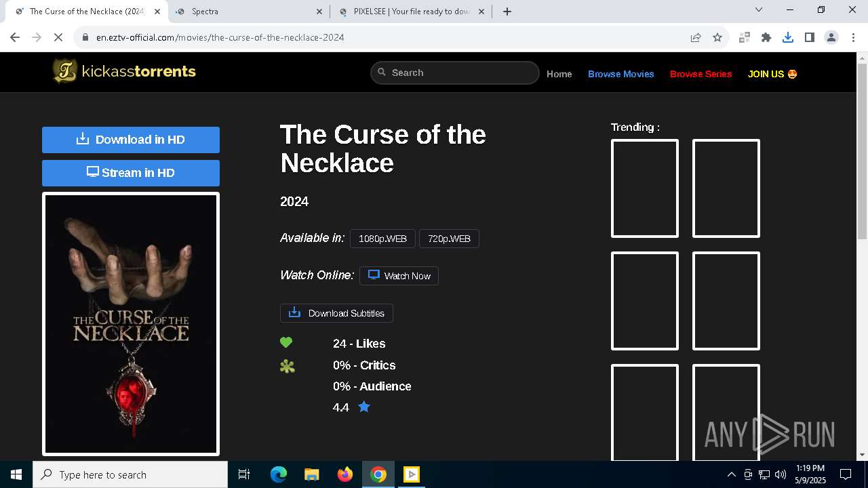Click the '0% - Audience' text
868x488 pixels.
click(x=372, y=386)
